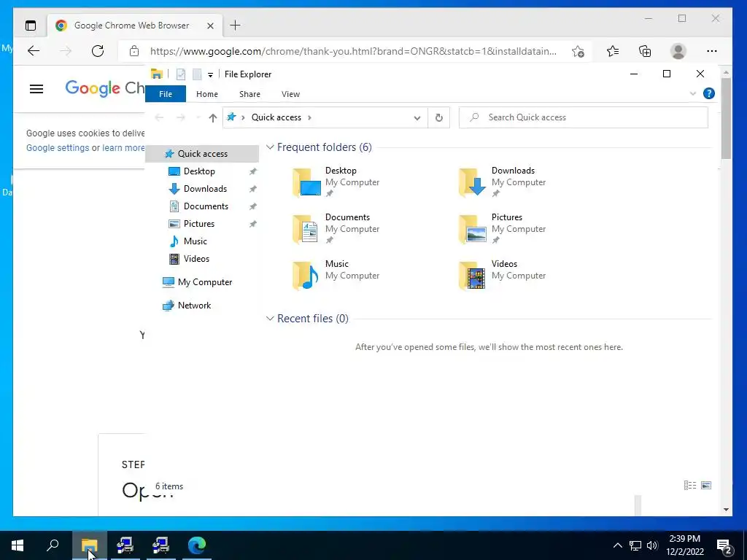
Task: View site information lock icon
Action: (134, 51)
